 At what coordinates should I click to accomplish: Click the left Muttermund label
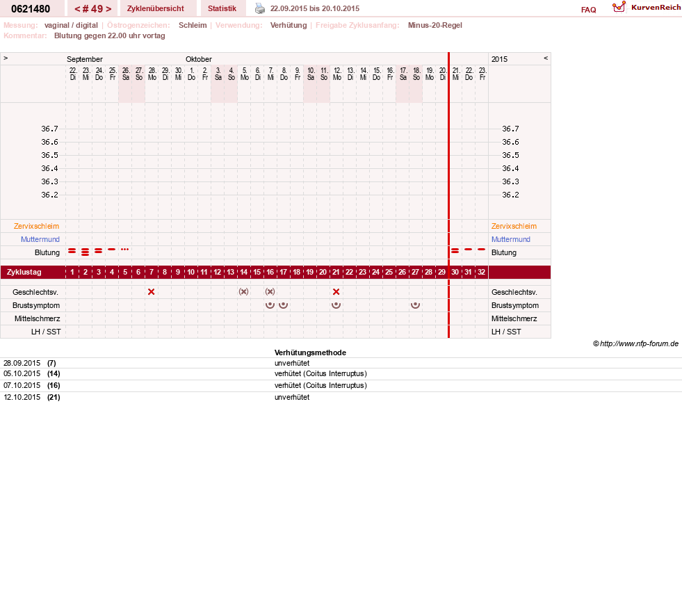pyautogui.click(x=40, y=239)
